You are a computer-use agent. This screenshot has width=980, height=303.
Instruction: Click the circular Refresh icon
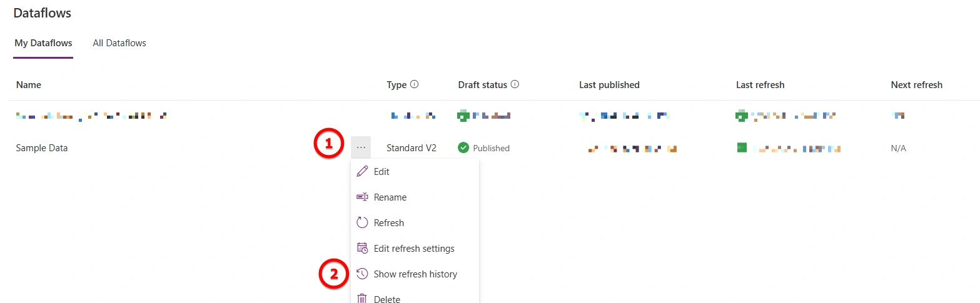click(x=362, y=222)
